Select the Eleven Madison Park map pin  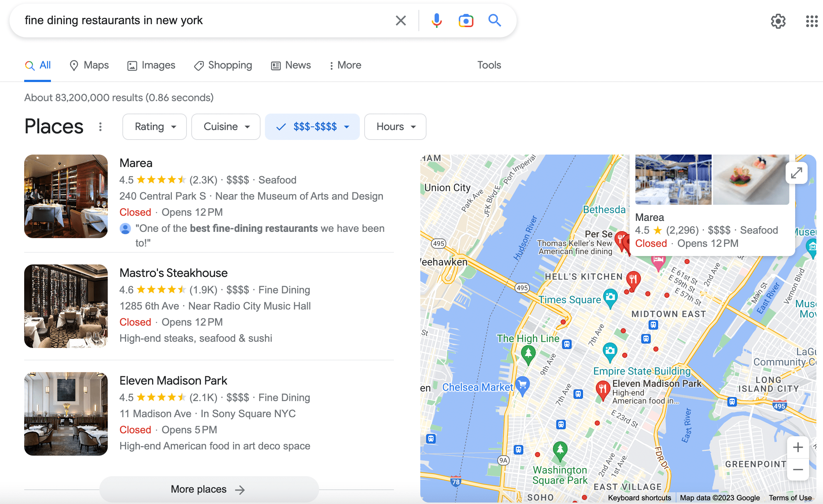(603, 390)
